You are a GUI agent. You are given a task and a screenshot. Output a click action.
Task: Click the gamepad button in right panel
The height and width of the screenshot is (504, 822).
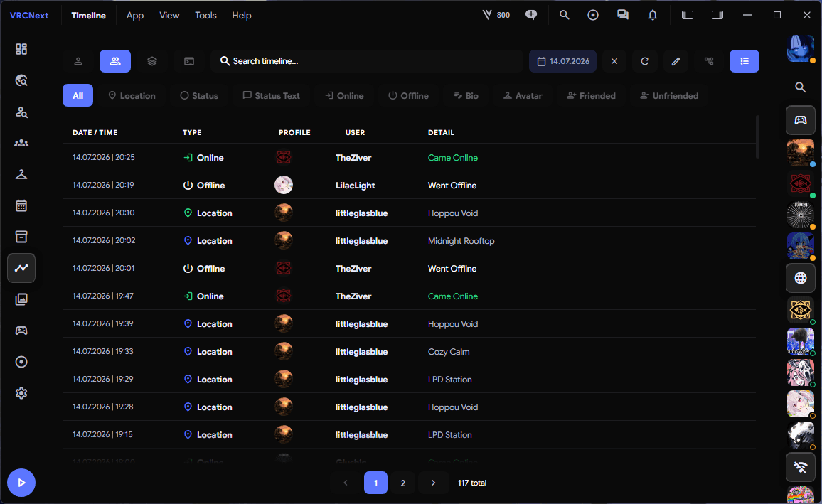point(800,121)
